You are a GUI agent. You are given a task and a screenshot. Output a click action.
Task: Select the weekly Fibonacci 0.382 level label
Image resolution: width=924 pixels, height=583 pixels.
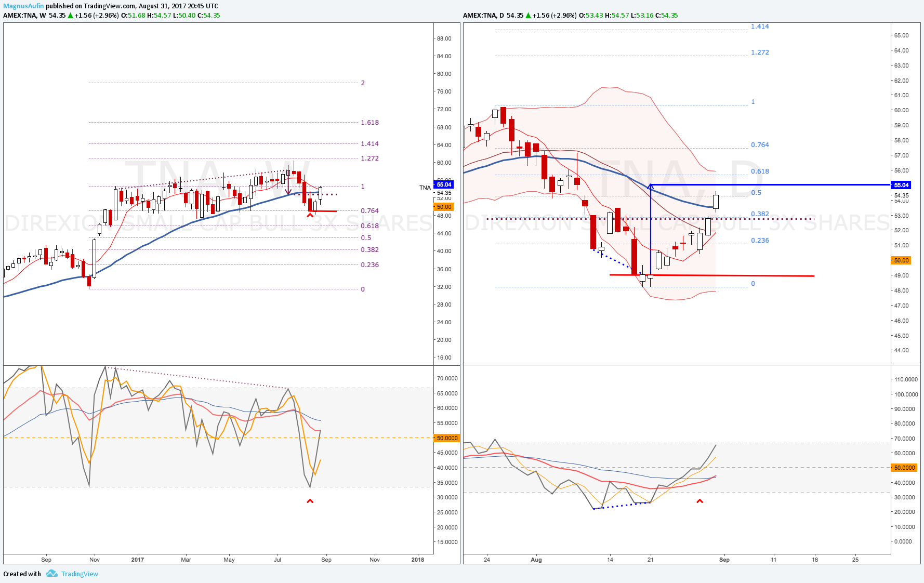[370, 250]
